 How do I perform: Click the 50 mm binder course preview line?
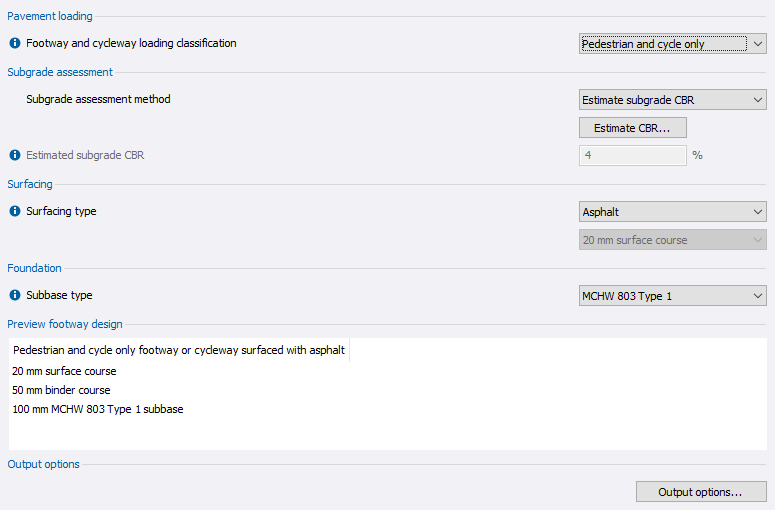coord(61,390)
